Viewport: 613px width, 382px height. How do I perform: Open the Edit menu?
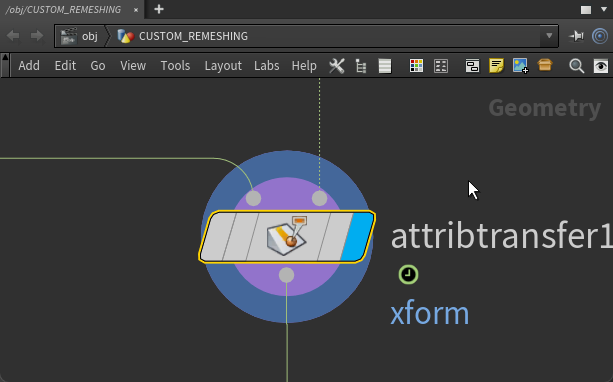coord(65,66)
